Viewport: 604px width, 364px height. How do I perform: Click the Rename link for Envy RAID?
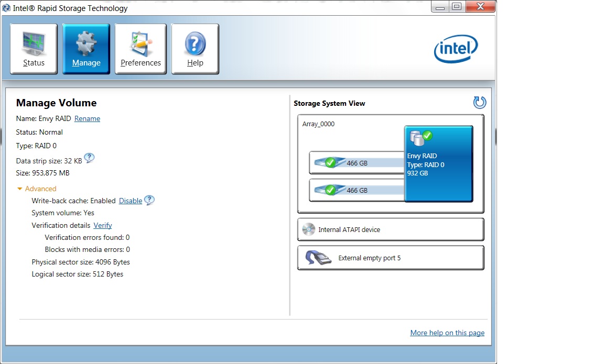(87, 118)
